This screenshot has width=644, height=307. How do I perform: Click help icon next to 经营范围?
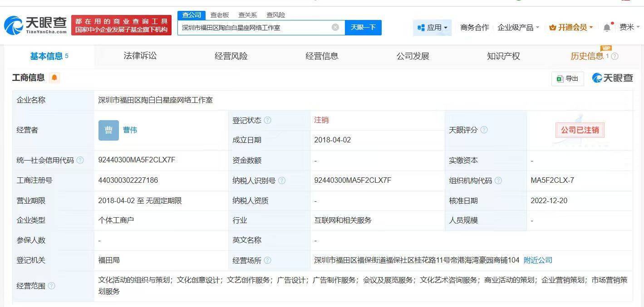coord(52,286)
